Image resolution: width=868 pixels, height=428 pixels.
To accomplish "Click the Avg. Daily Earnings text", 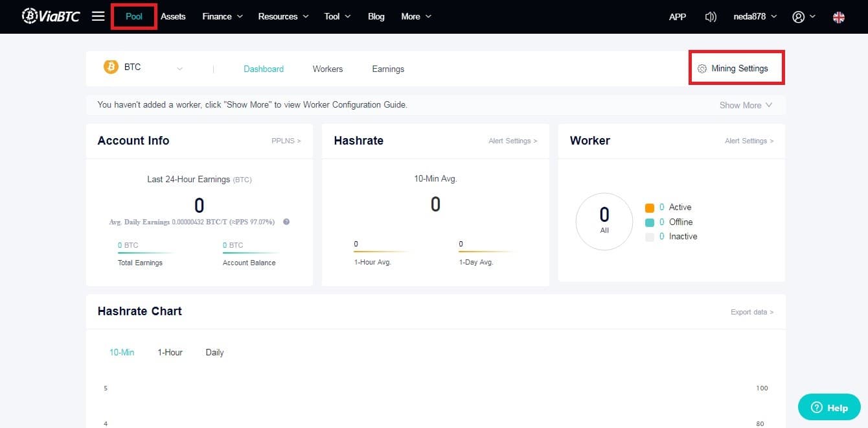I will pos(192,222).
